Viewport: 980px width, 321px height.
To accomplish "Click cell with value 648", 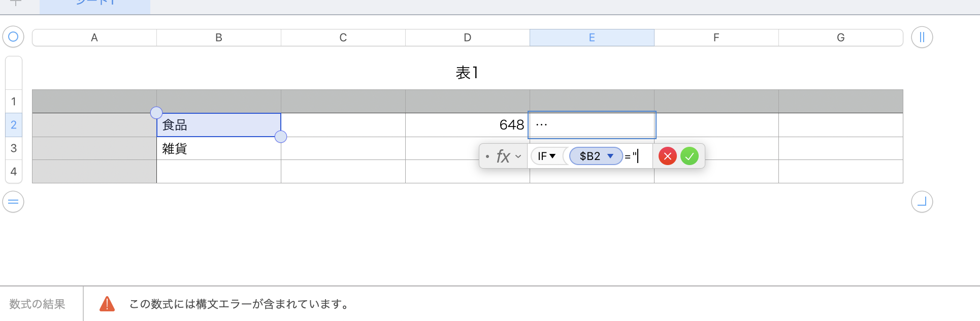I will coord(467,125).
